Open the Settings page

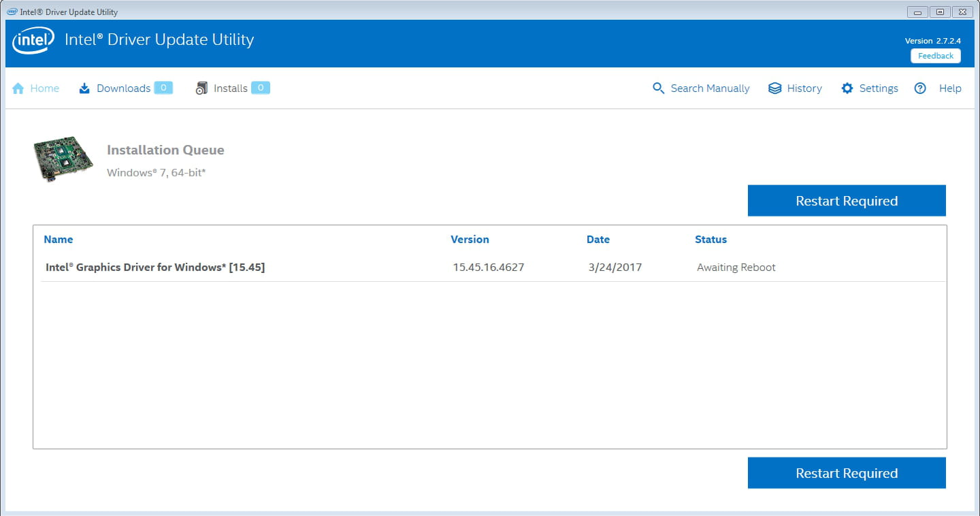(870, 88)
